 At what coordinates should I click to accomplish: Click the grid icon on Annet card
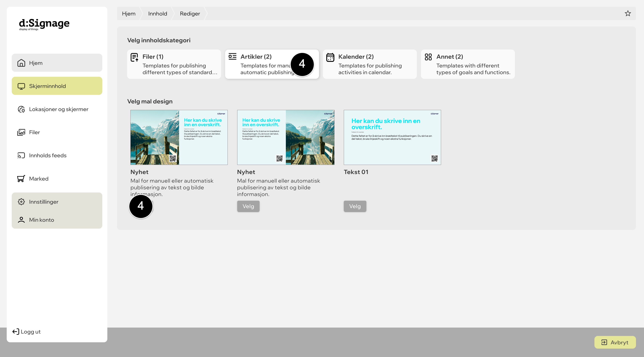click(428, 57)
